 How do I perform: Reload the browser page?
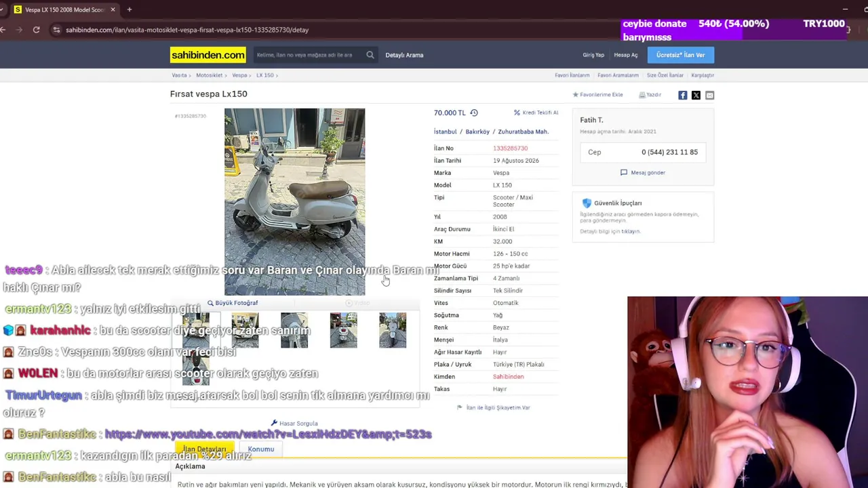pos(36,30)
